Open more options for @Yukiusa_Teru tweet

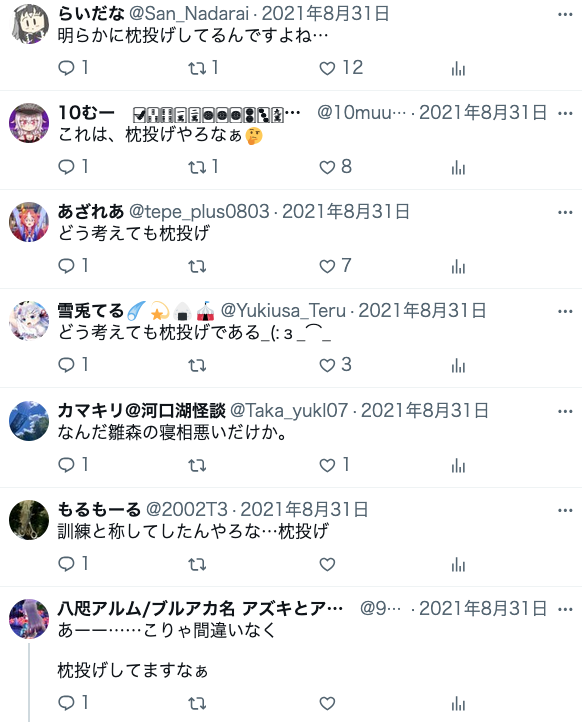[565, 311]
